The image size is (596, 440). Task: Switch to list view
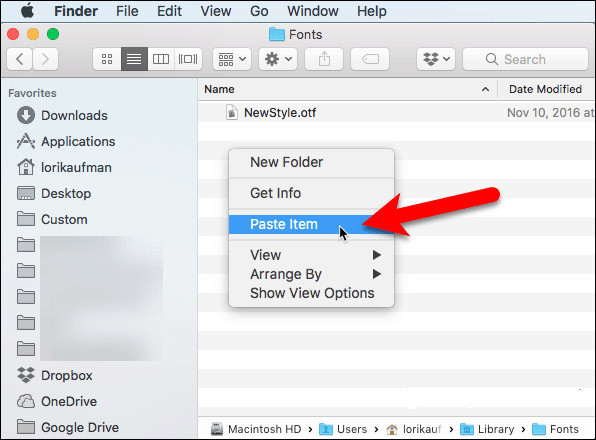(134, 59)
